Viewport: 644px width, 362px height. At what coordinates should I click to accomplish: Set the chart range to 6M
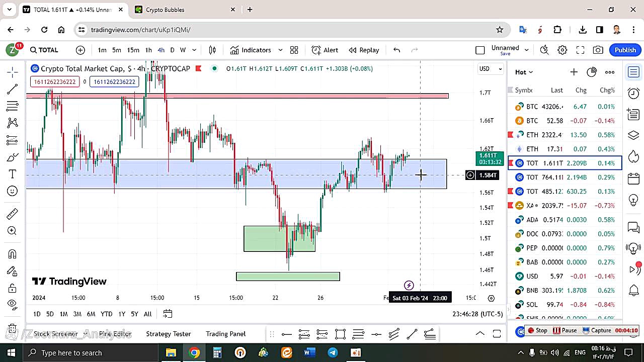tap(91, 314)
